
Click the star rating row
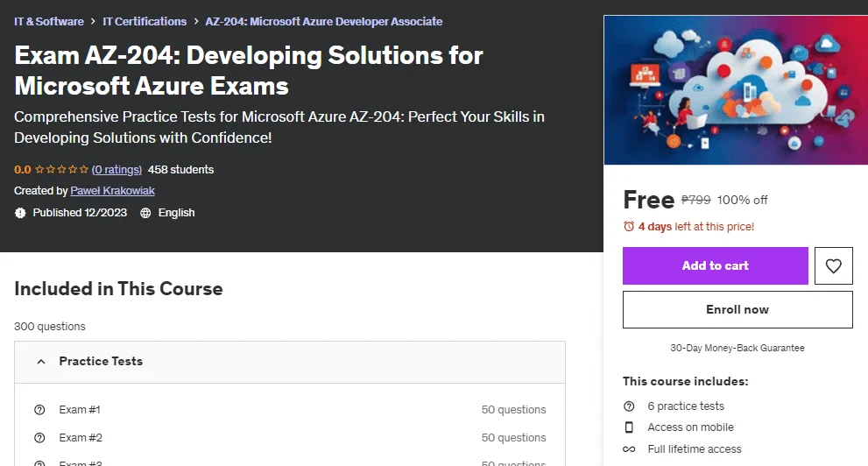[x=61, y=170]
